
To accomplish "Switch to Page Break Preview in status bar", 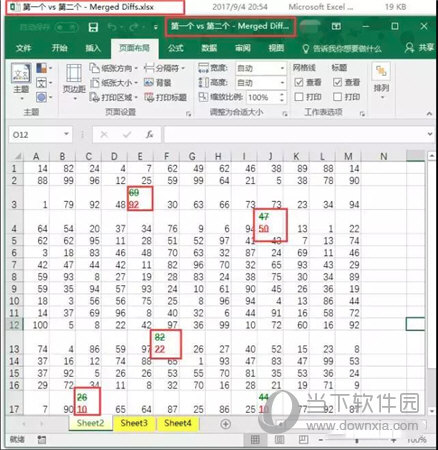I will point(303,440).
